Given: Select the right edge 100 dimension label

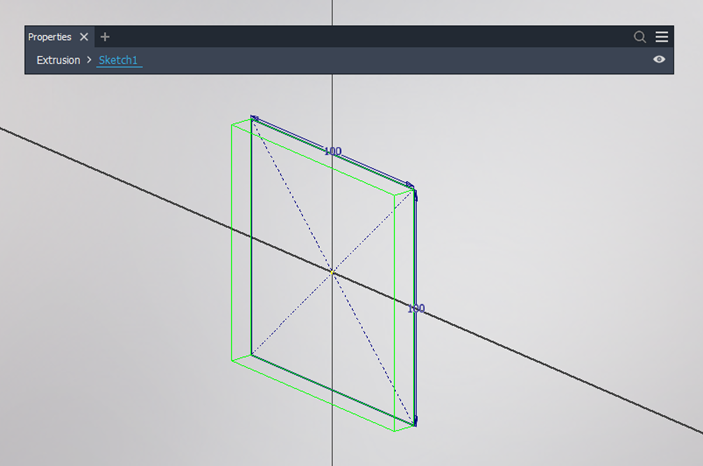Looking at the screenshot, I should (x=416, y=309).
